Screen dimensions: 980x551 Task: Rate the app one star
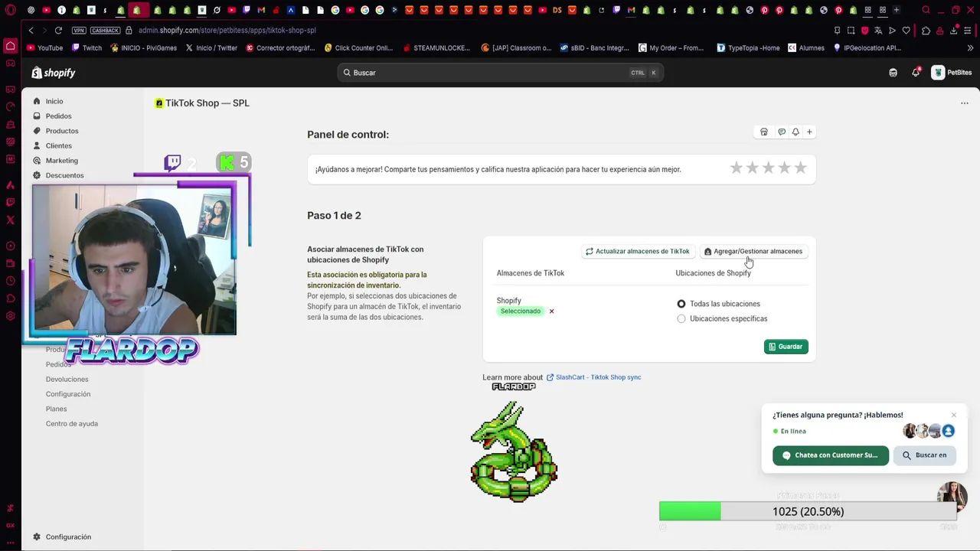point(737,168)
